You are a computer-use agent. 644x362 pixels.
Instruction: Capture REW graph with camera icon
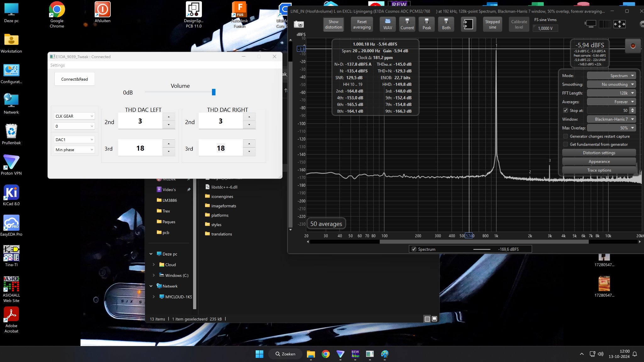[x=299, y=24]
